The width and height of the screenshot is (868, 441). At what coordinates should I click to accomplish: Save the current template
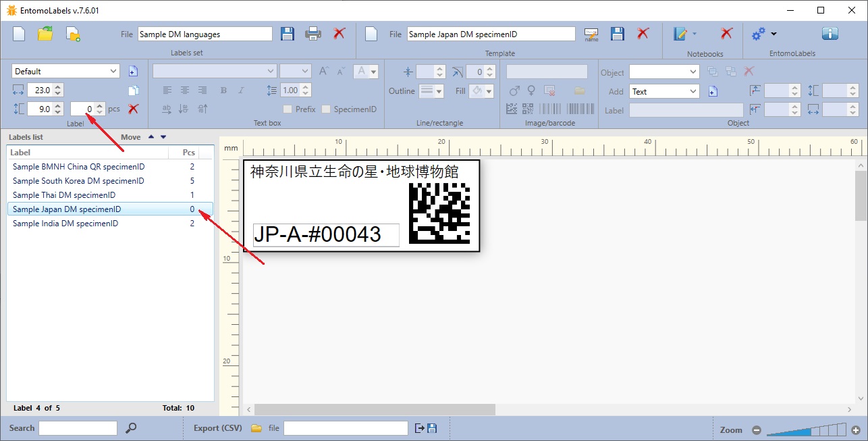(x=617, y=34)
